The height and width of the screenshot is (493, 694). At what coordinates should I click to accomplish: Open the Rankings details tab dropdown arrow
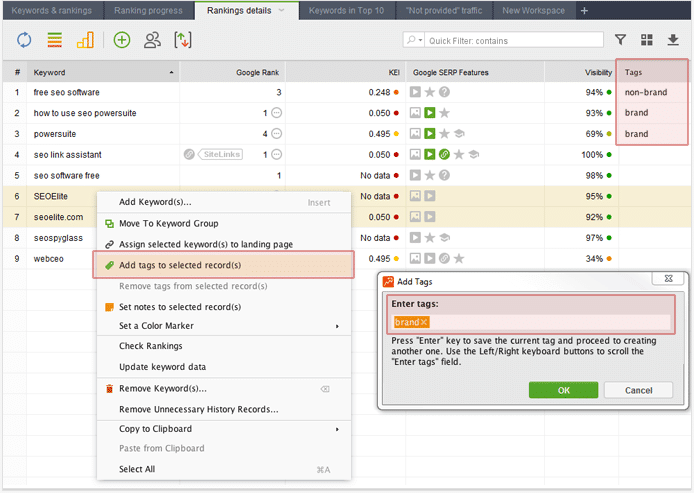(x=281, y=11)
